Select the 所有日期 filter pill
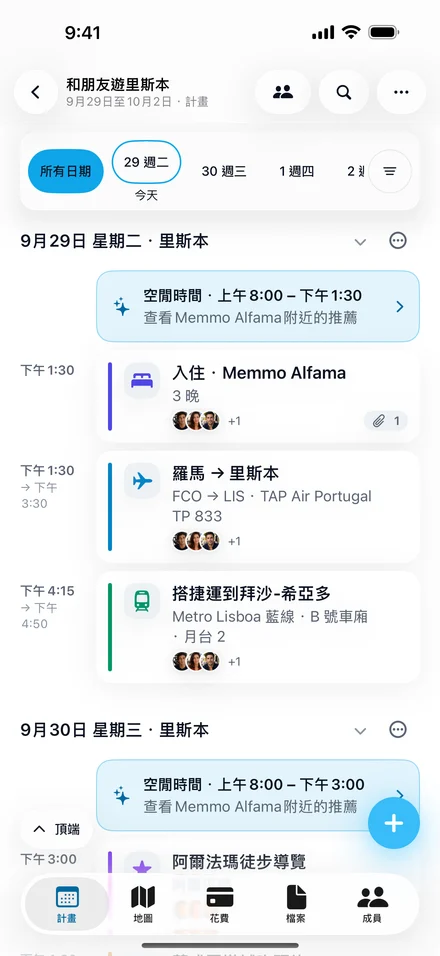This screenshot has height=956, width=440. point(66,171)
